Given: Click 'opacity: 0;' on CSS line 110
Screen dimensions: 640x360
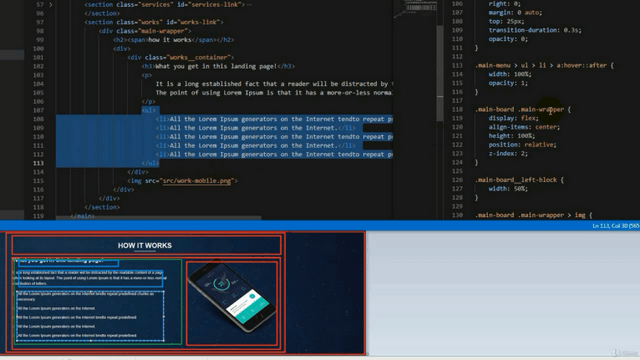Looking at the screenshot, I should point(508,39).
